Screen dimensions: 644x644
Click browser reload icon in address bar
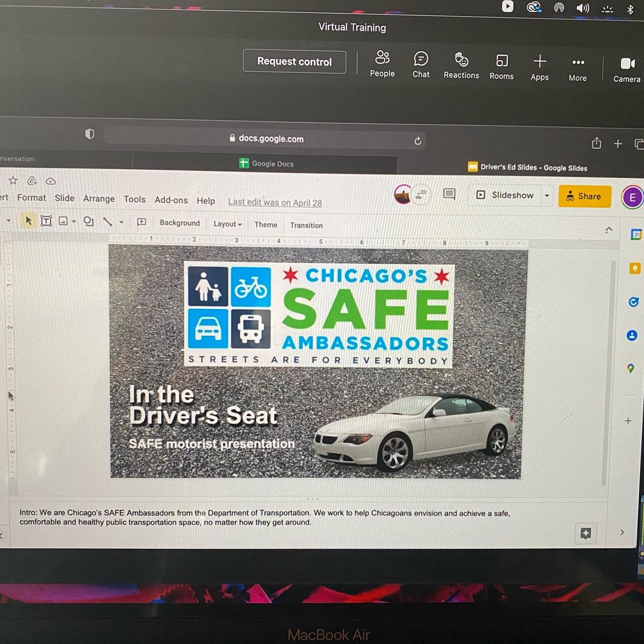pos(418,141)
